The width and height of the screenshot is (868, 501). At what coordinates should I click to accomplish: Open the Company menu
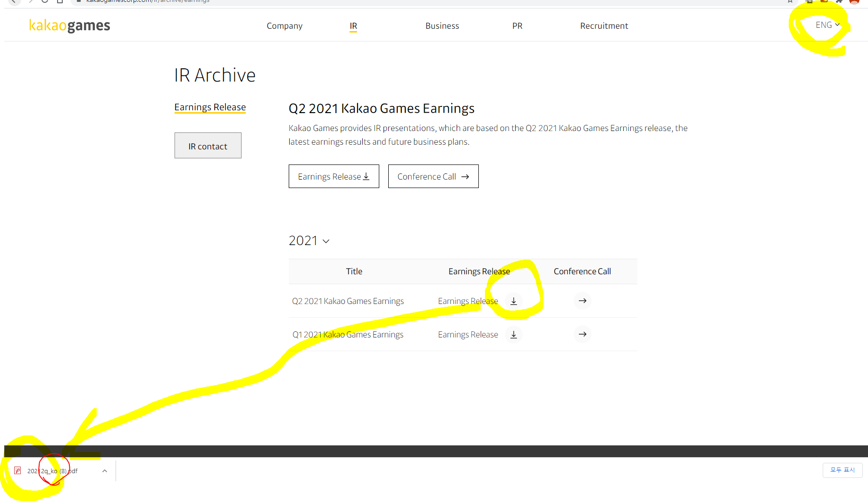284,26
